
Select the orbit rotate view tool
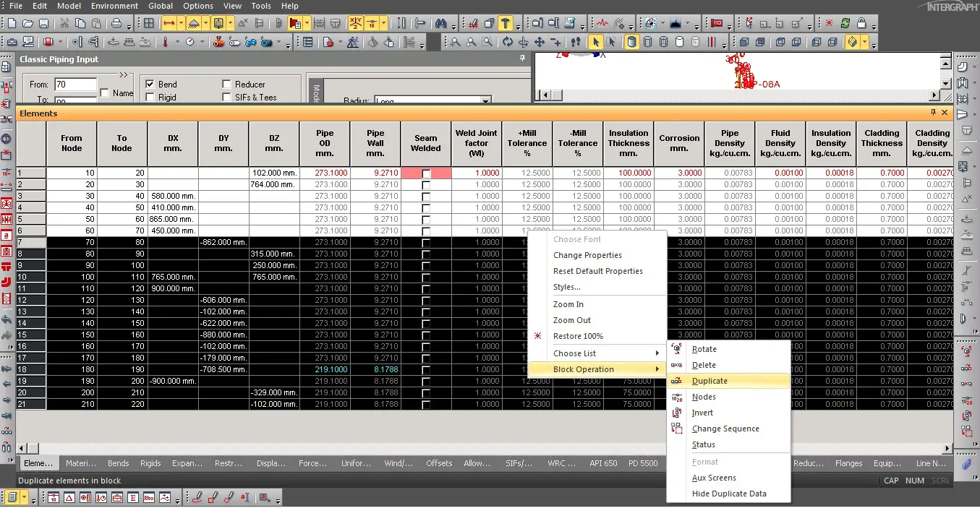(x=508, y=42)
